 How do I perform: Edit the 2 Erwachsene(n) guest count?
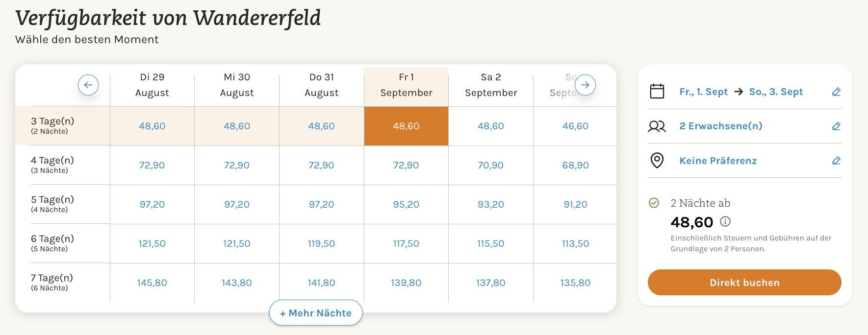pyautogui.click(x=837, y=126)
